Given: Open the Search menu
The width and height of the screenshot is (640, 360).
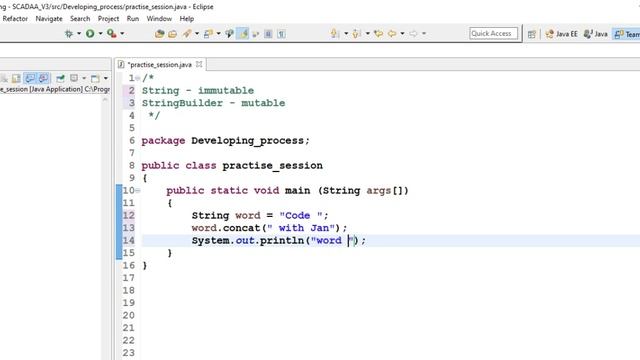Looking at the screenshot, I should (x=80, y=19).
